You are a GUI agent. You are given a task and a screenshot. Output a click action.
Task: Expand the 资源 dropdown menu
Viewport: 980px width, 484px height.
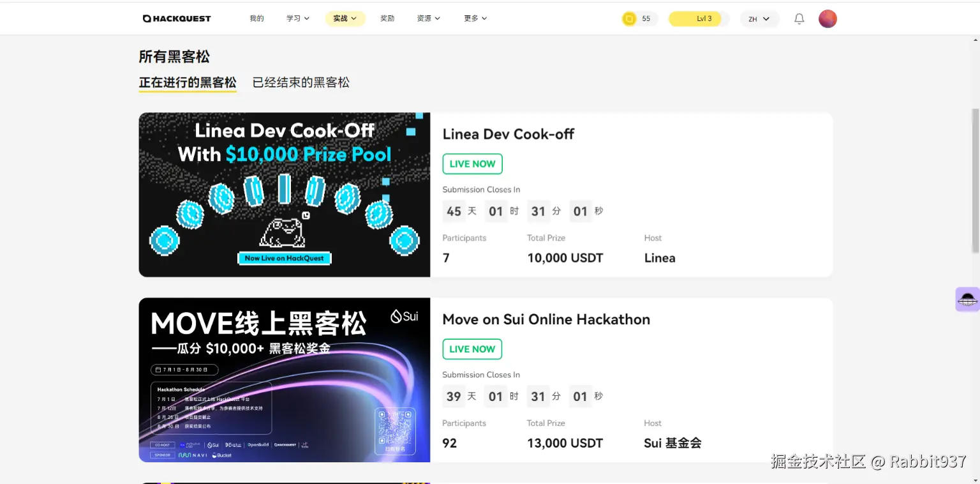pos(429,19)
